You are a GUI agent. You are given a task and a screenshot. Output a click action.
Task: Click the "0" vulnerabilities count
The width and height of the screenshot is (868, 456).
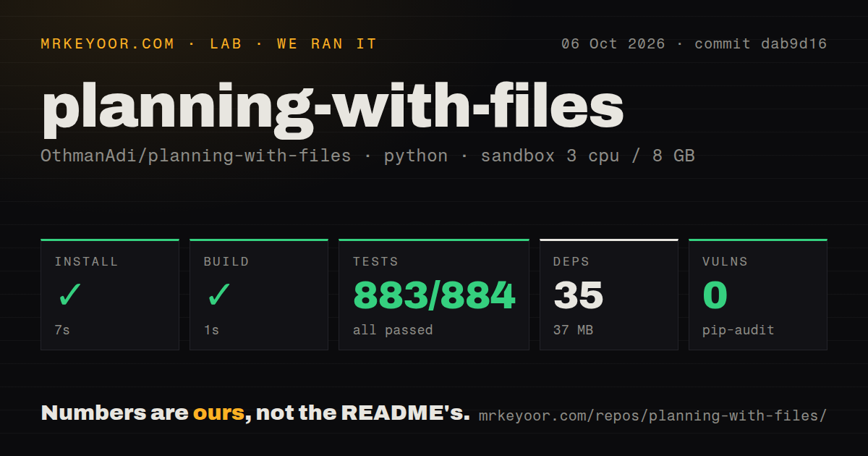tap(715, 295)
